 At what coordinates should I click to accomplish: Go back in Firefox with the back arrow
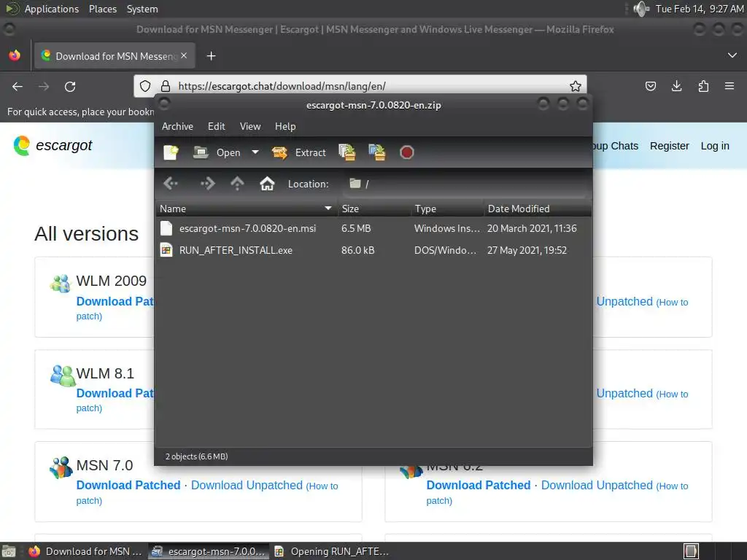tap(18, 87)
